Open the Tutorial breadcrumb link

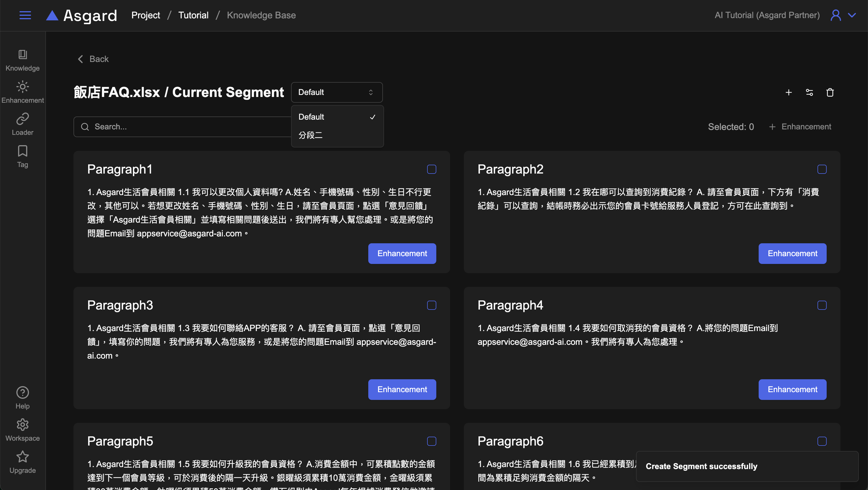(193, 15)
